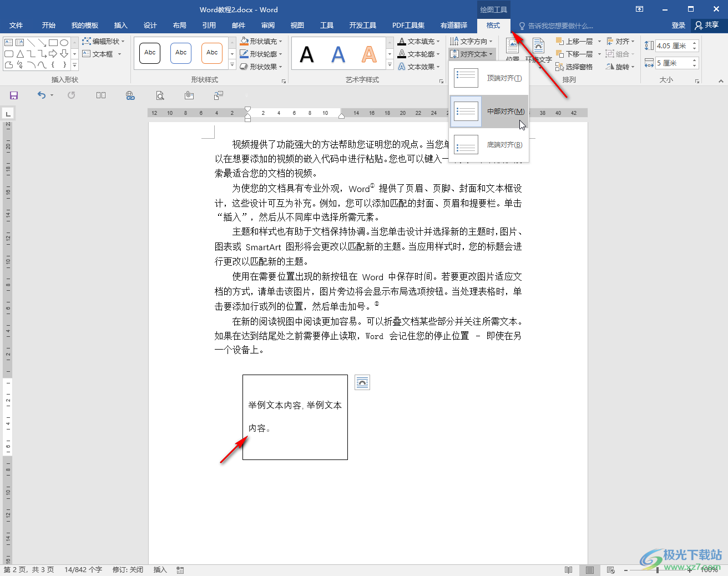Apply the black outline Abc shape style

(150, 53)
